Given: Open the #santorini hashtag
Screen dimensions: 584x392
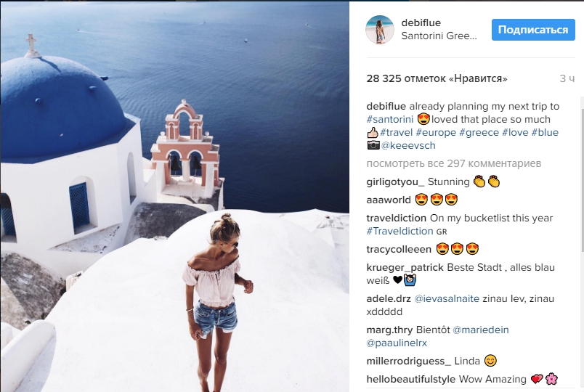Looking at the screenshot, I should [390, 120].
